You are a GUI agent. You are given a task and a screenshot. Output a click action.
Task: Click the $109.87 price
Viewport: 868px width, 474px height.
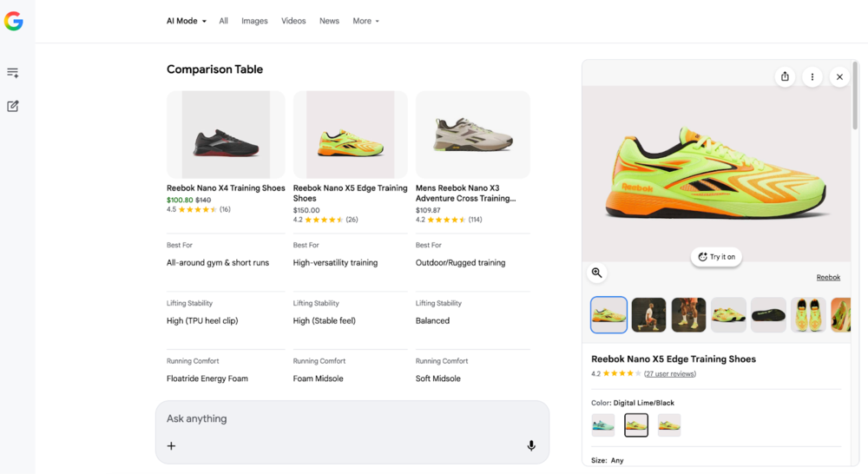coord(428,210)
